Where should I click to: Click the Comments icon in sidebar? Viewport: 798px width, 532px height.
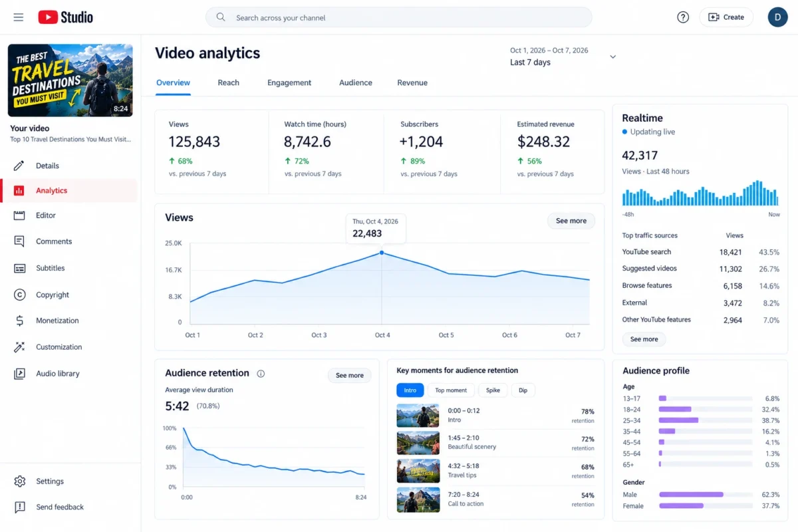[19, 241]
